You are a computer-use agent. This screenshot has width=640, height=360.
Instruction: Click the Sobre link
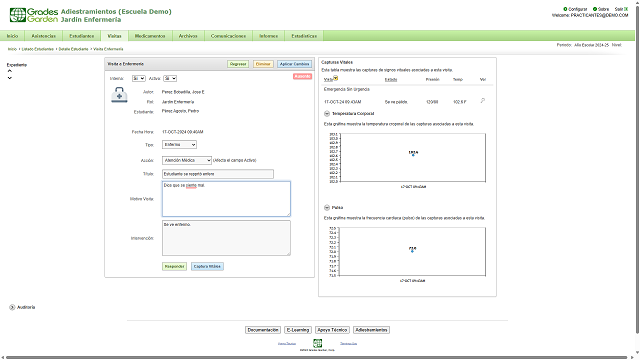[603, 9]
